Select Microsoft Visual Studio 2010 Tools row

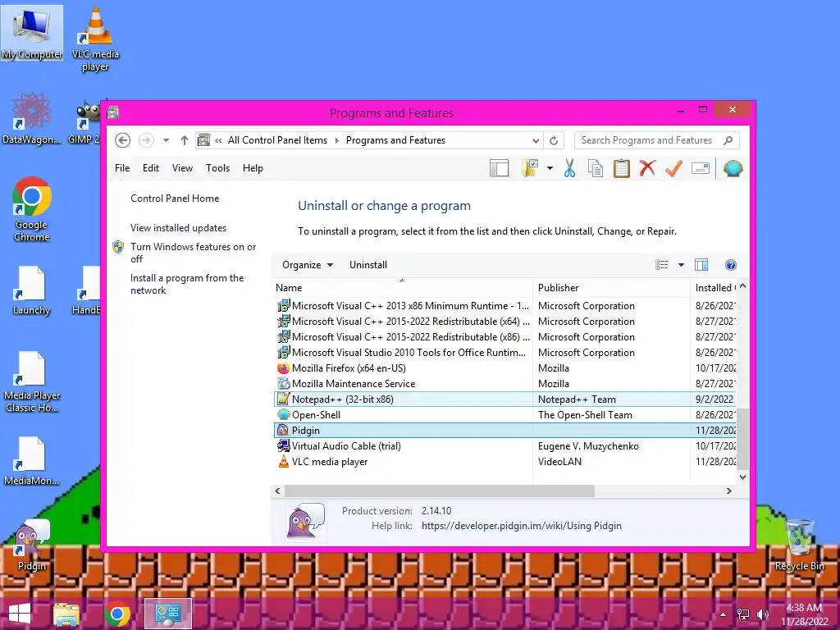[x=505, y=353]
